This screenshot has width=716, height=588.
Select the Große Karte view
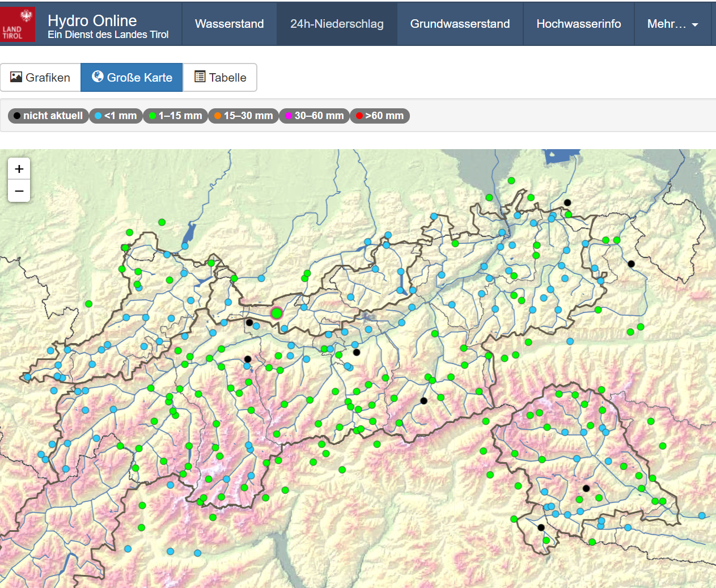pyautogui.click(x=132, y=77)
